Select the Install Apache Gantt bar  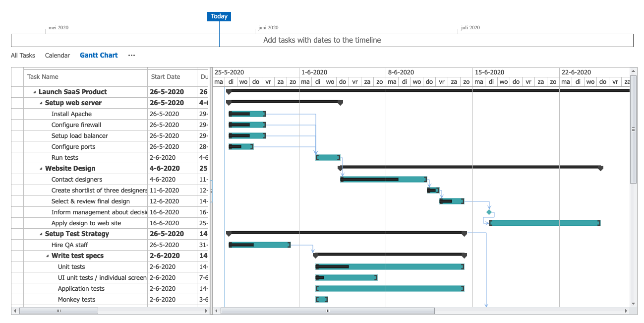click(x=247, y=114)
